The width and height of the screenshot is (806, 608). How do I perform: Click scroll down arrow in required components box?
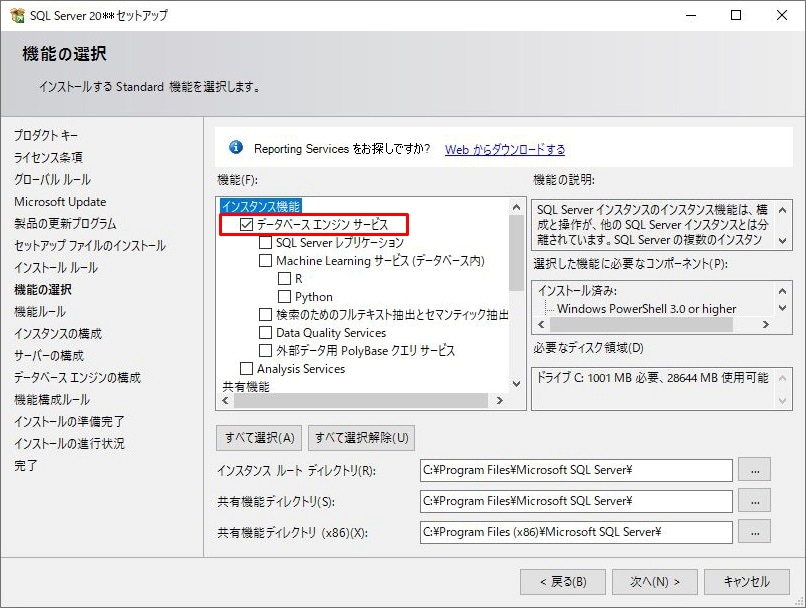coord(782,308)
